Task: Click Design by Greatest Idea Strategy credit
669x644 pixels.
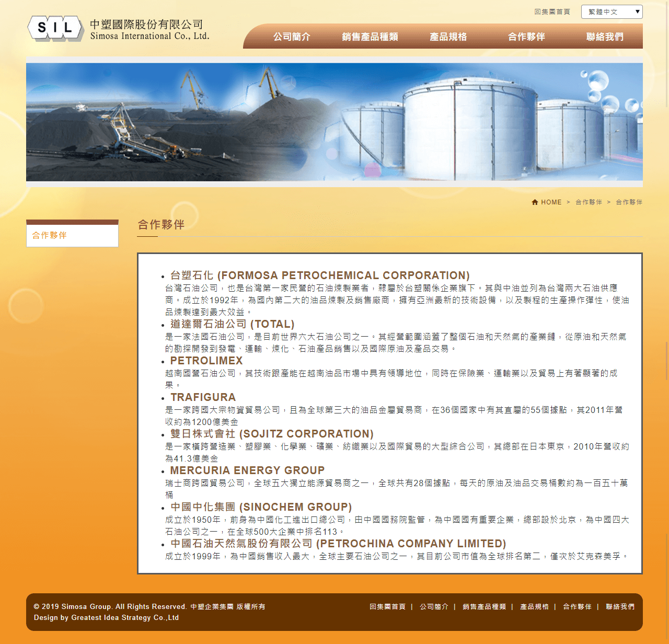Action: click(x=106, y=618)
